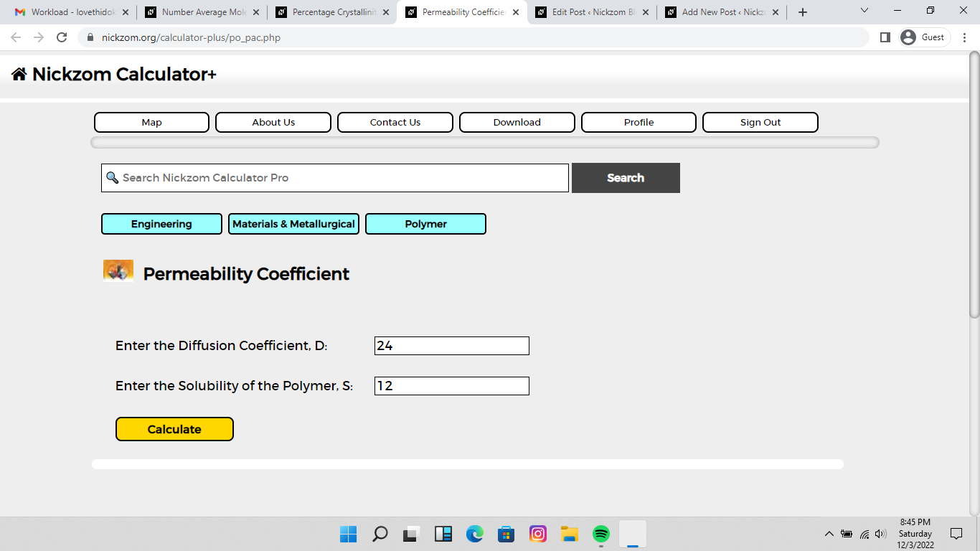Click the Wi-Fi network tray icon

pos(864,534)
